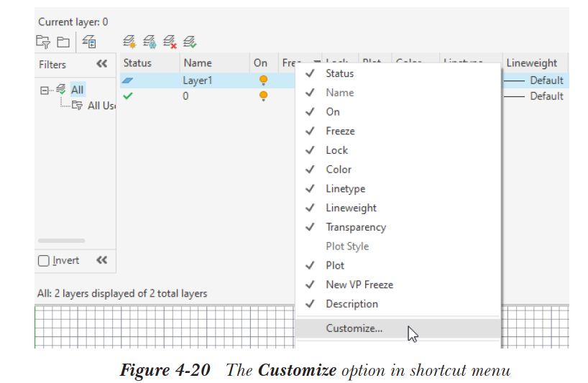
Task: Click Name in the shortcut menu
Action: tap(398, 93)
